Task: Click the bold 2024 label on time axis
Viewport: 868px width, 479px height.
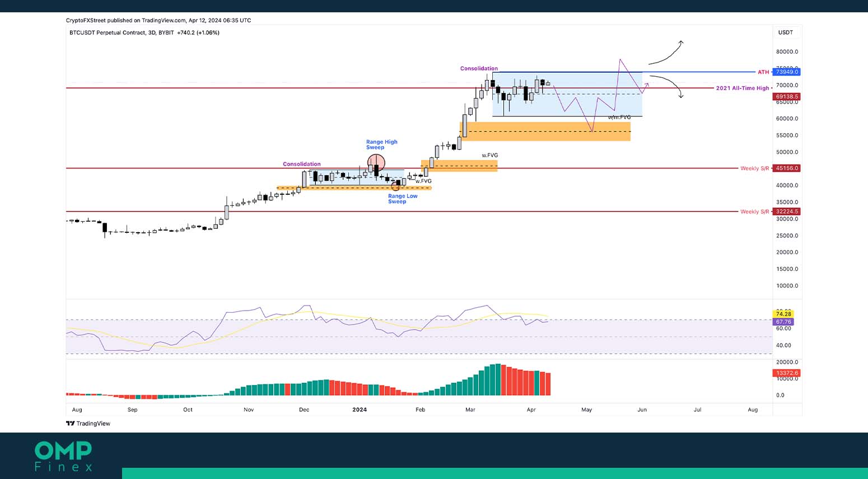Action: coord(360,410)
